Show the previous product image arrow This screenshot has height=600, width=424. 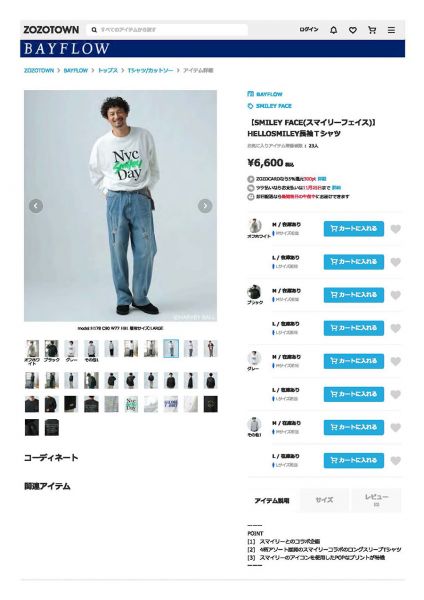36,206
